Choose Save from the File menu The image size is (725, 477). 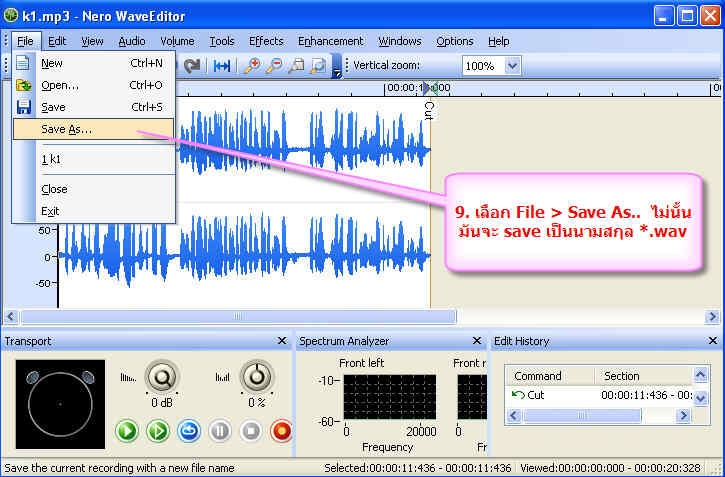click(94, 107)
